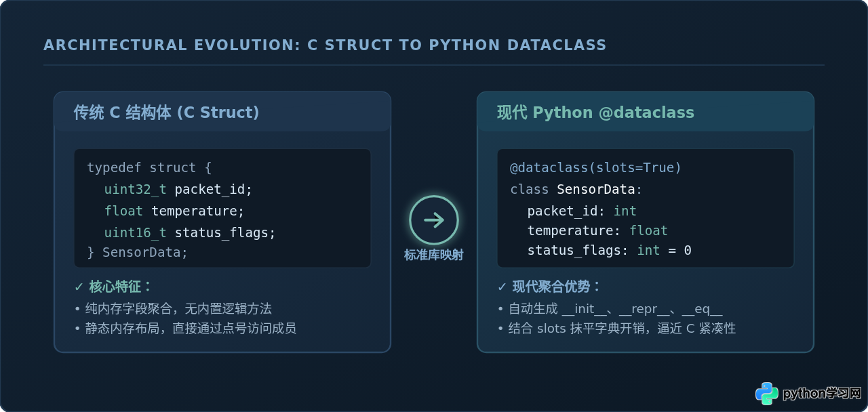Click the 'float temperature;' code line
The image size is (868, 412).
(x=174, y=211)
